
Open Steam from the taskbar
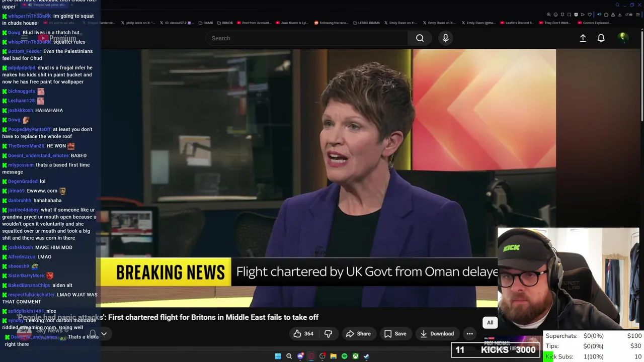pyautogui.click(x=366, y=356)
